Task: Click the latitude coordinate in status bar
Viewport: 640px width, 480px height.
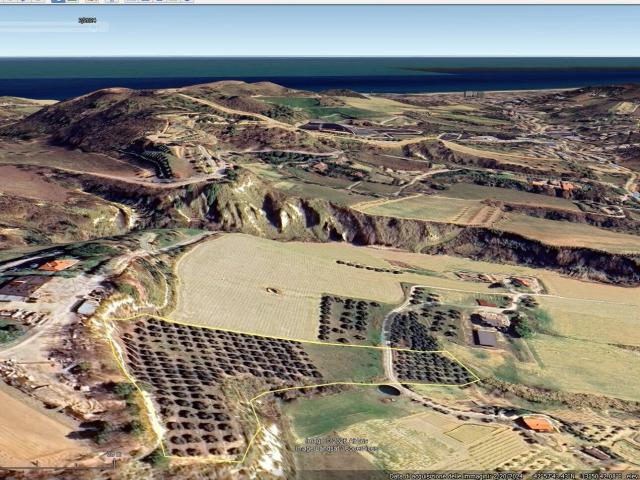Action: 553,476
